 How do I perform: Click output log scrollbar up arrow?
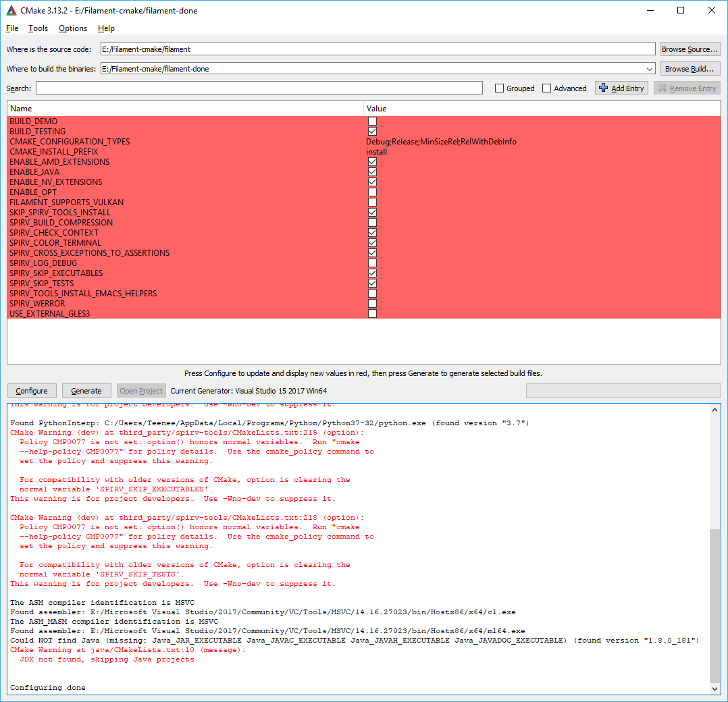(x=714, y=410)
